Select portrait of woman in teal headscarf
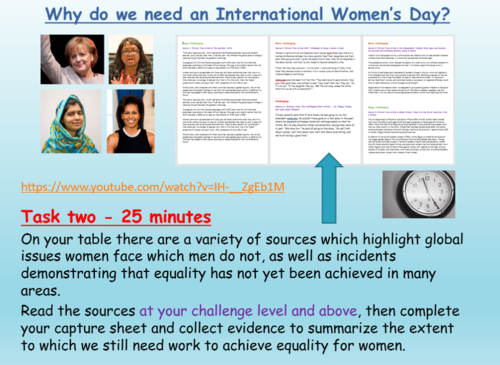 point(71,121)
